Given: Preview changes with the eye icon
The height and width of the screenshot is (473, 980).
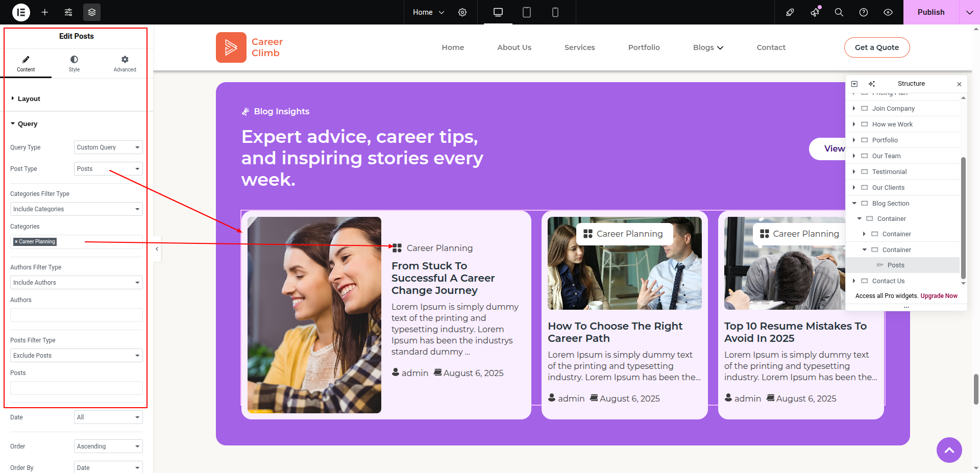Looking at the screenshot, I should [x=888, y=12].
